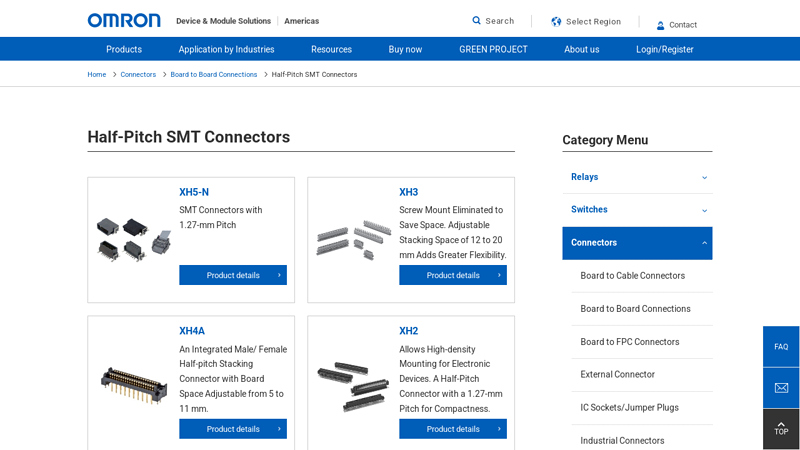Click the globe region icon
This screenshot has height=450, width=800.
point(556,21)
